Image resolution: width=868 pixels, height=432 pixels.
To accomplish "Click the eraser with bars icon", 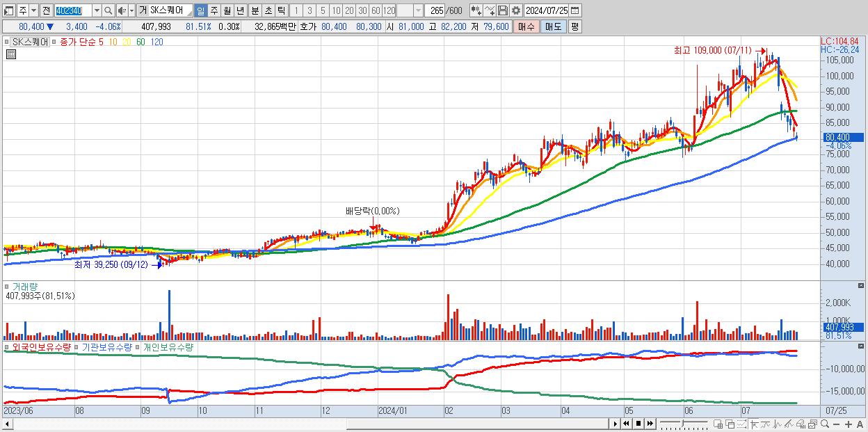I will click(801, 424).
